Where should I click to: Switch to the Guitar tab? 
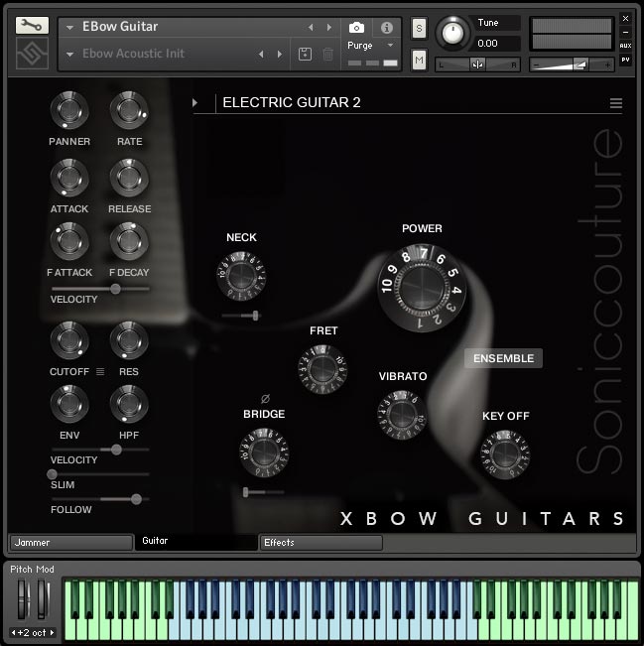point(196,542)
